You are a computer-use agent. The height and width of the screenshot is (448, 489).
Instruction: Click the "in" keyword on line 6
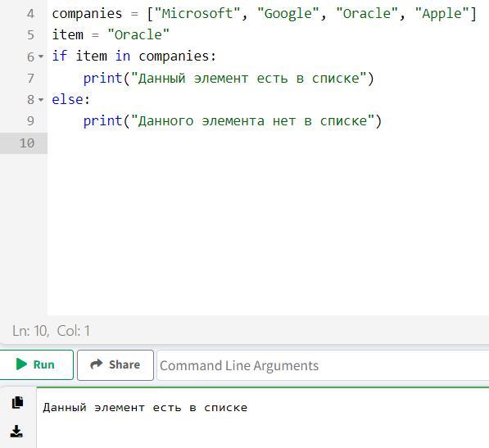123,57
